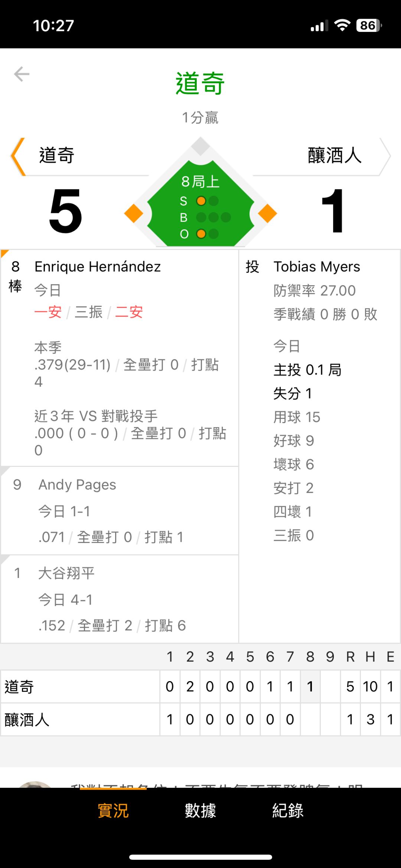Expand Andy Pages batter row
Image resolution: width=401 pixels, height=868 pixels.
coord(120,511)
